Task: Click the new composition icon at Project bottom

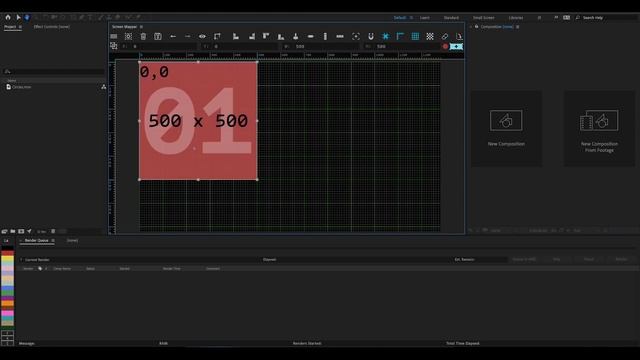Action: tap(21, 231)
